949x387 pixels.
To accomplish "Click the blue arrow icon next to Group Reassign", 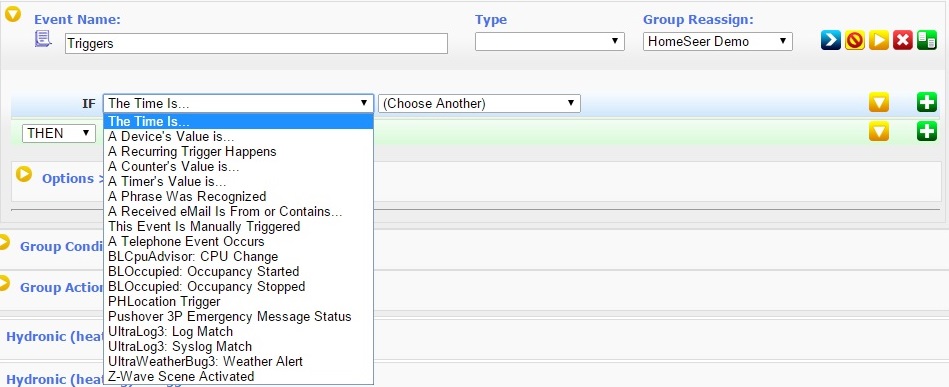I will (831, 41).
